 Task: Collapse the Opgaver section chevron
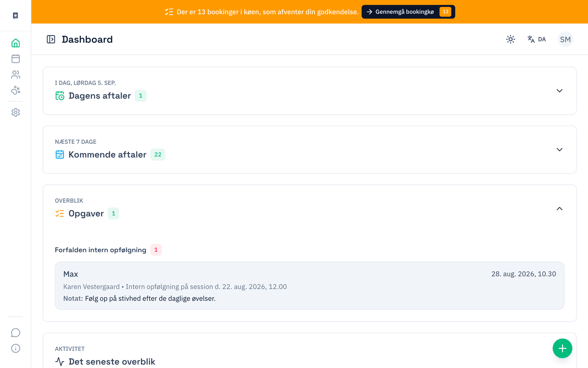[x=559, y=209]
